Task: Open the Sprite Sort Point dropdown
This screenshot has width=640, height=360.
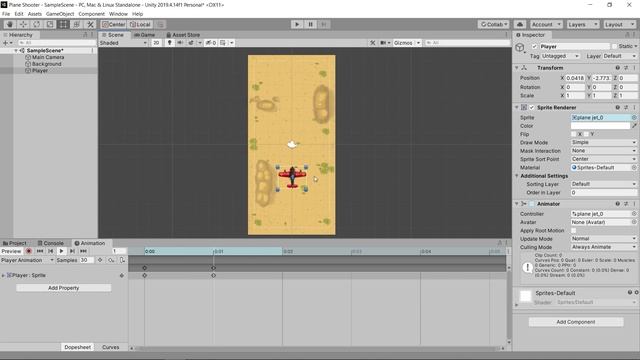Action: [x=604, y=159]
